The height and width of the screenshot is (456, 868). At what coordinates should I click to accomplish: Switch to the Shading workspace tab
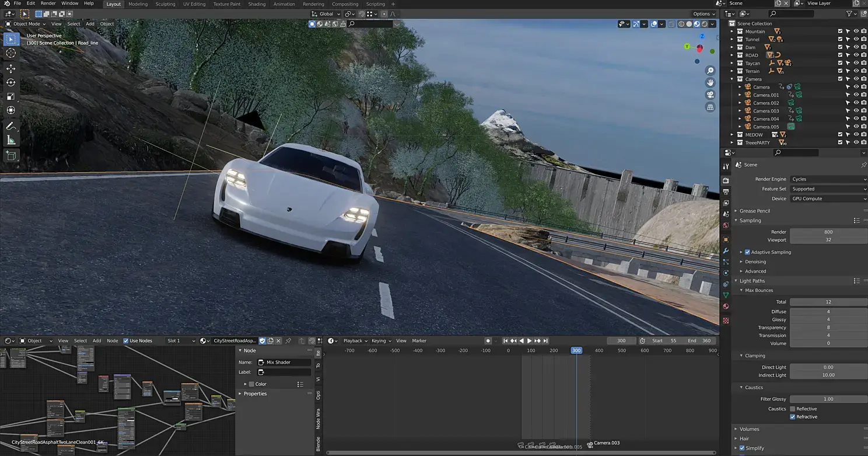pyautogui.click(x=257, y=4)
